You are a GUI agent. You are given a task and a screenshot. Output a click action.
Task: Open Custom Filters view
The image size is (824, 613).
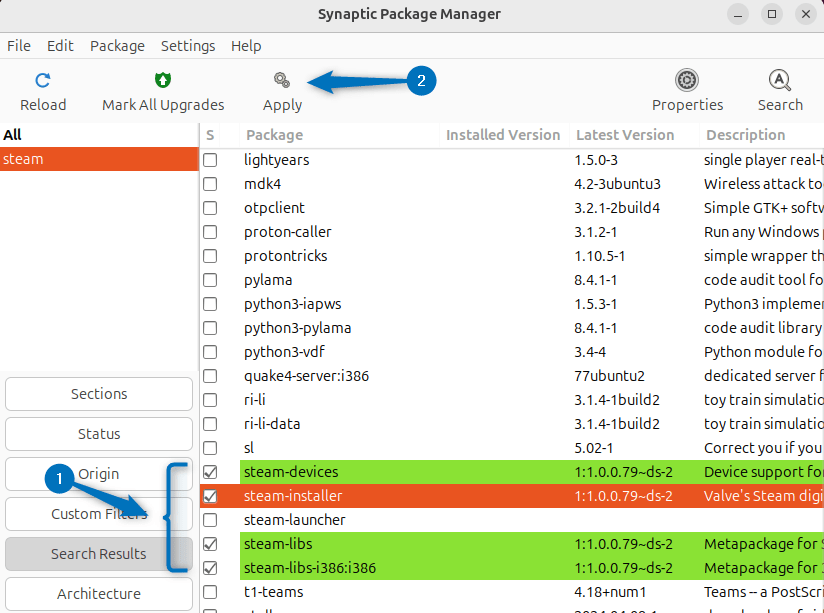pyautogui.click(x=98, y=514)
